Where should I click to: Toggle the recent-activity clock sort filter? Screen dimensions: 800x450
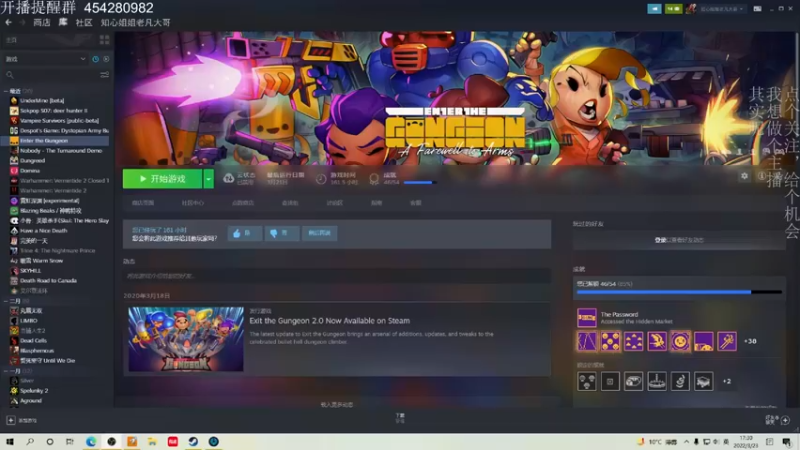pyautogui.click(x=95, y=59)
